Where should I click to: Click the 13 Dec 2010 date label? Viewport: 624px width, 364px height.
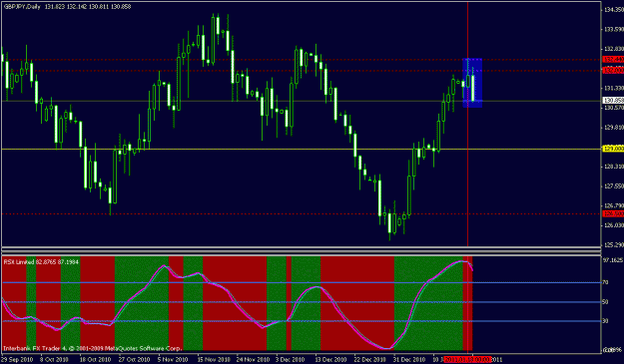click(x=331, y=360)
